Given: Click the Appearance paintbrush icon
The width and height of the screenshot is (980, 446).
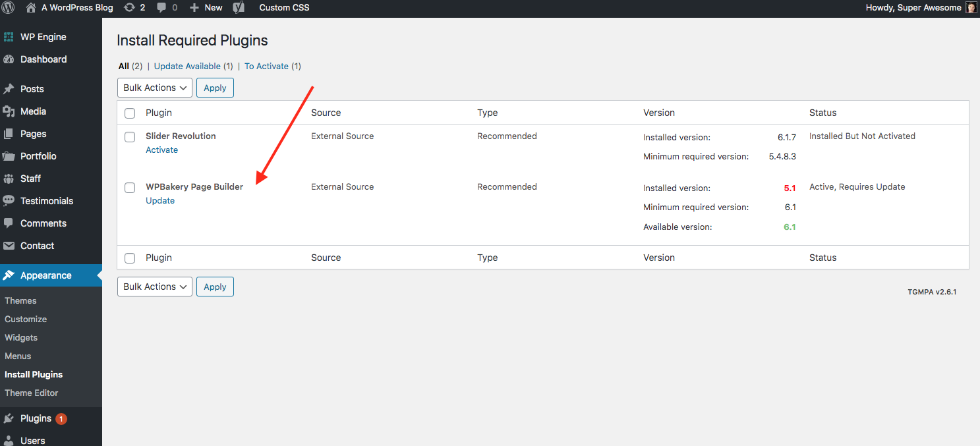Looking at the screenshot, I should click(9, 275).
